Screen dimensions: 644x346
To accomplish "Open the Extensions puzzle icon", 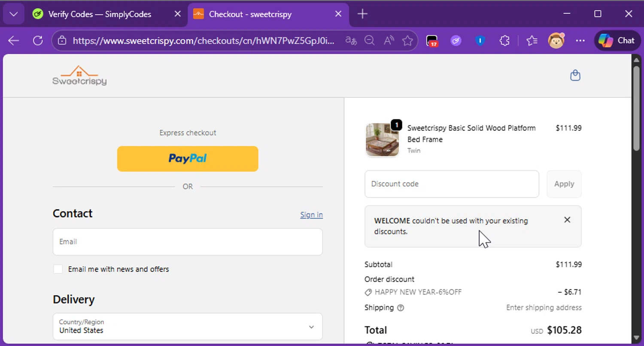I will [504, 41].
